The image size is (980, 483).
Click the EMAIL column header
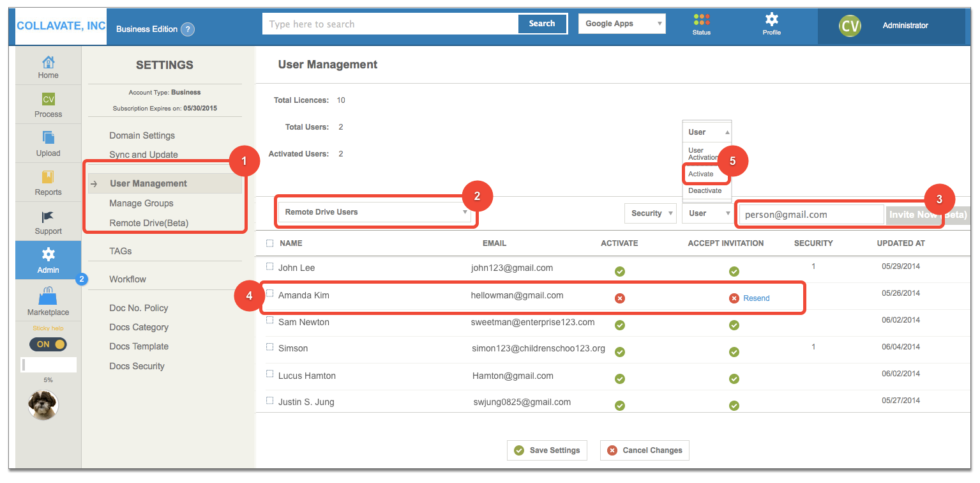click(x=494, y=243)
